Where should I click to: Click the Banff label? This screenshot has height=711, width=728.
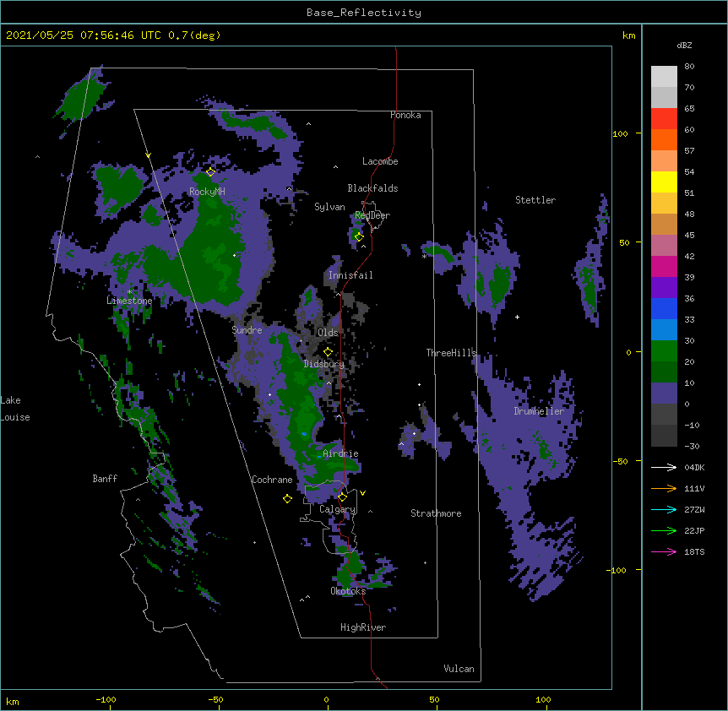105,479
